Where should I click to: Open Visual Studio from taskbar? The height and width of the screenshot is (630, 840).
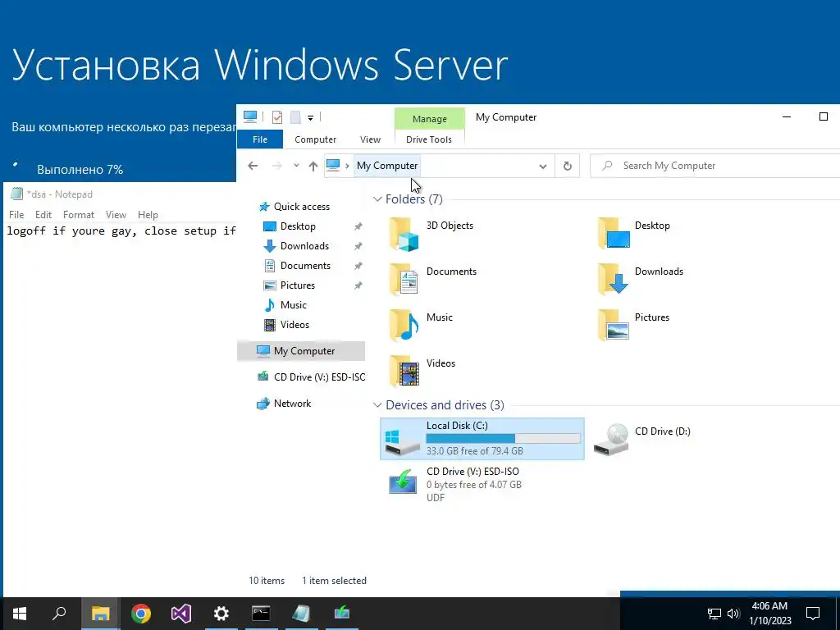pyautogui.click(x=181, y=614)
